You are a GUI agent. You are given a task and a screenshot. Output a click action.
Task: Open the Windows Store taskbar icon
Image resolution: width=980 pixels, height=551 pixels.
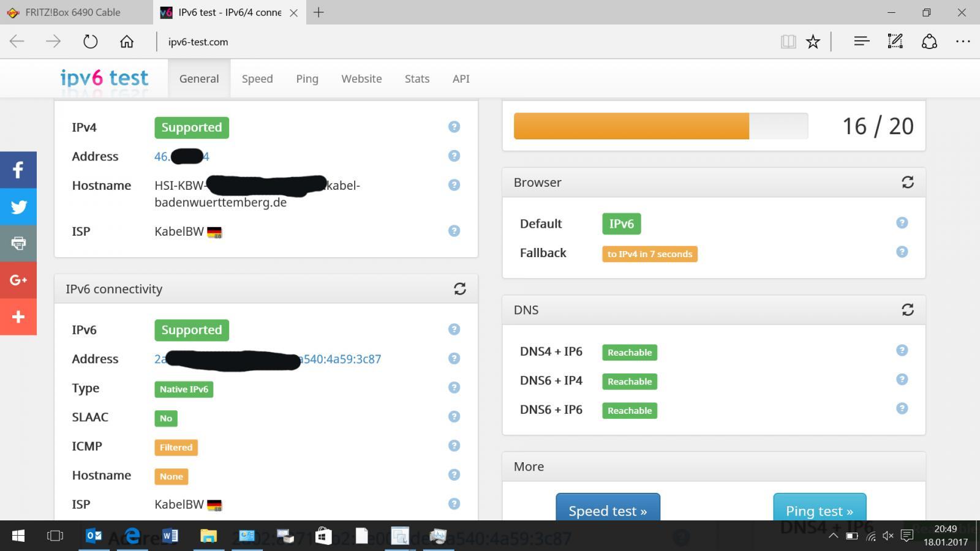point(323,536)
